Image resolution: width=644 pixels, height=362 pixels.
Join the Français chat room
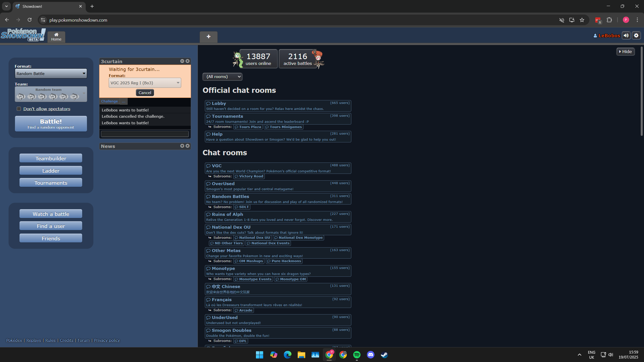(x=278, y=302)
